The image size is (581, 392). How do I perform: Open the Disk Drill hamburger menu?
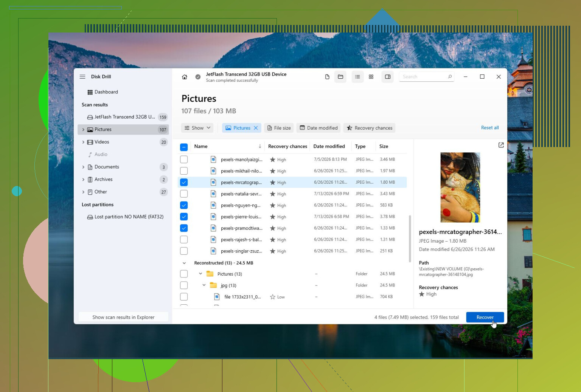pyautogui.click(x=82, y=77)
